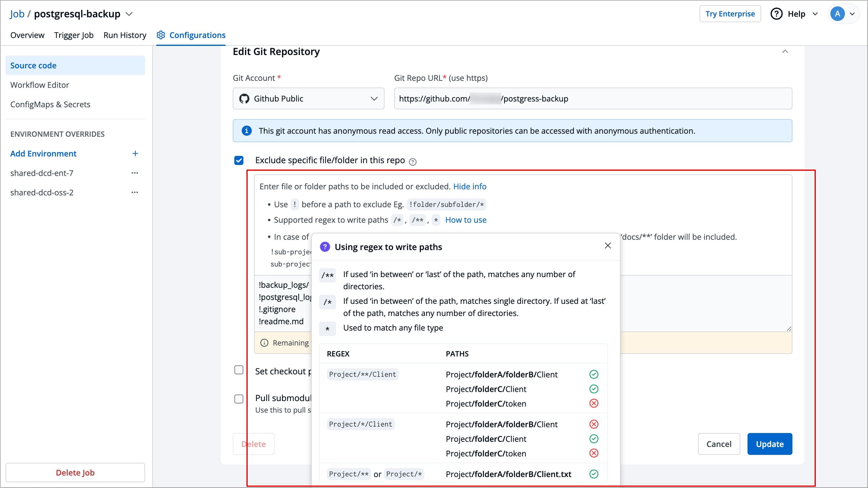The height and width of the screenshot is (488, 868).
Task: Switch to the Run History tab
Action: [125, 35]
